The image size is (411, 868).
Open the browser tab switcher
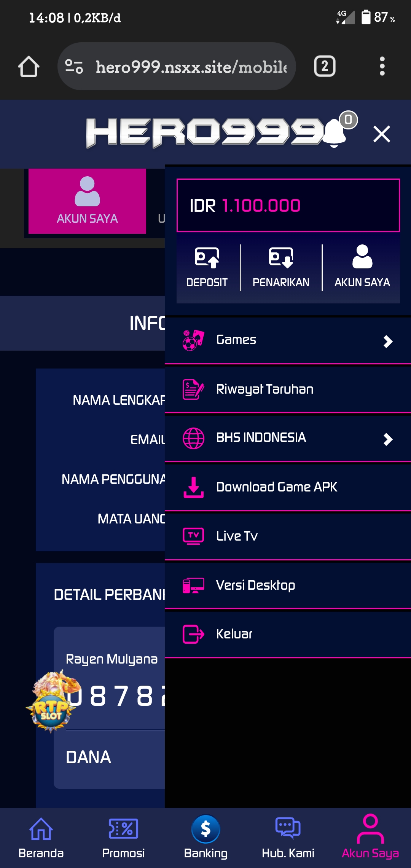325,67
